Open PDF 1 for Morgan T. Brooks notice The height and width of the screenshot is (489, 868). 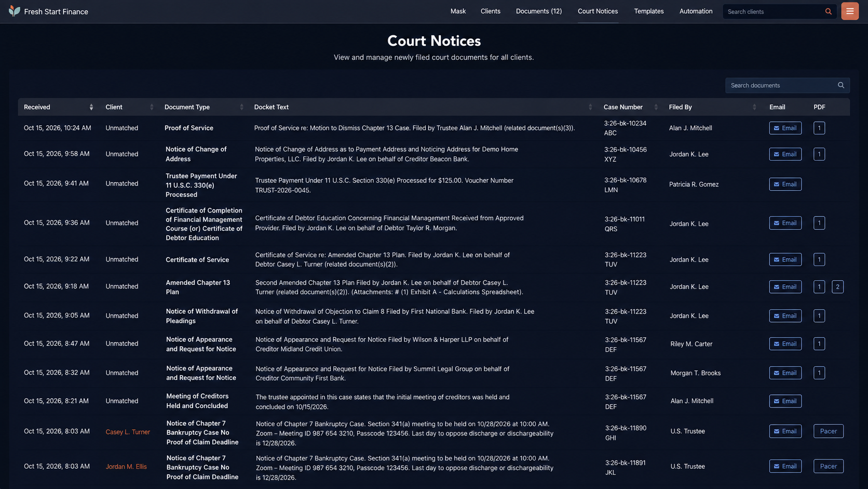point(819,373)
